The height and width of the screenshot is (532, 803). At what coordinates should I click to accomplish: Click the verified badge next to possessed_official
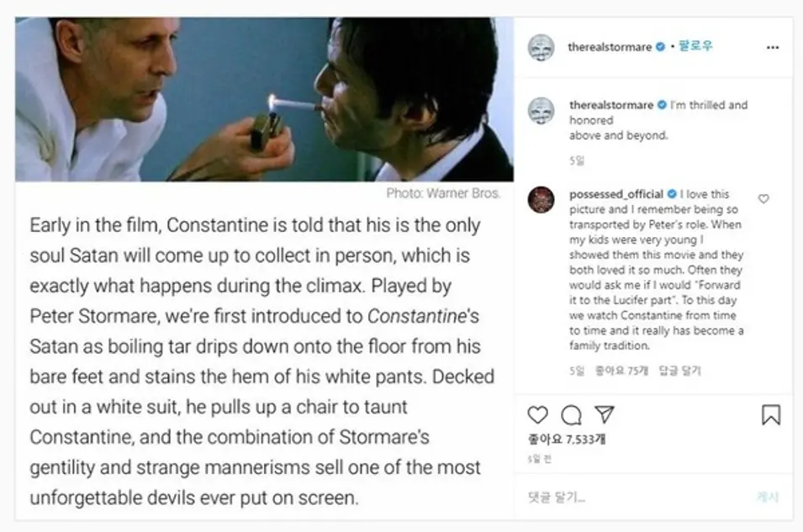pyautogui.click(x=672, y=194)
